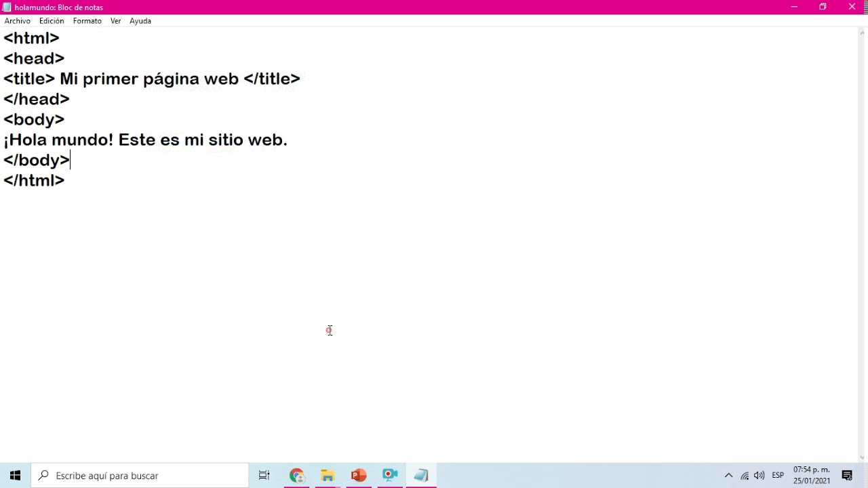Click the <head> opening tag line
Screen dimensions: 868x488
click(34, 58)
